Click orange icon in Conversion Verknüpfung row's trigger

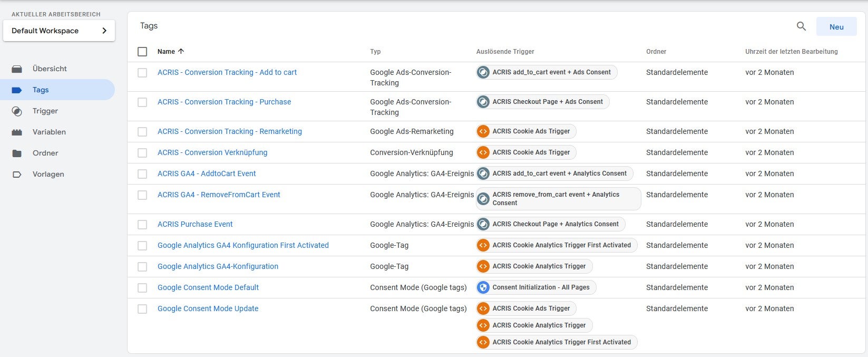click(483, 152)
